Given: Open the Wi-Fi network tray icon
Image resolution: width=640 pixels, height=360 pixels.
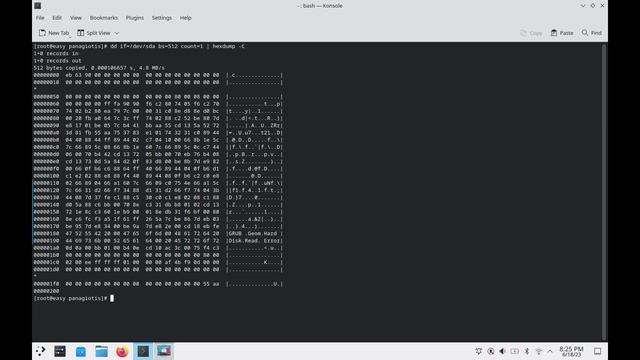Looking at the screenshot, I should coord(539,351).
